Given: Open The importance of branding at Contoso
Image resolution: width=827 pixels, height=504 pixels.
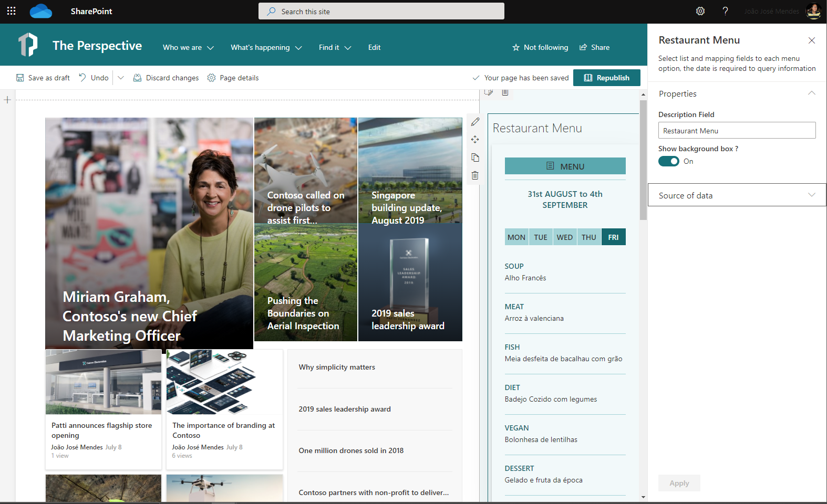Looking at the screenshot, I should [224, 430].
